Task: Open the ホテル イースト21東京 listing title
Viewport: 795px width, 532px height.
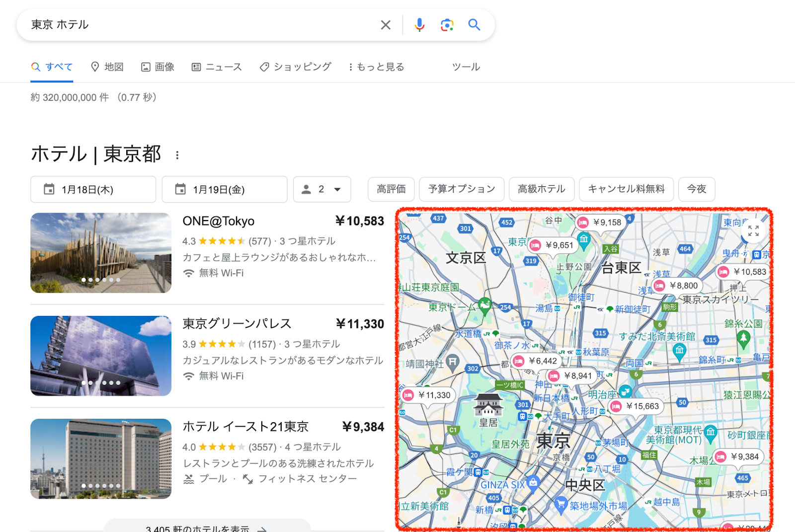Action: coord(245,427)
